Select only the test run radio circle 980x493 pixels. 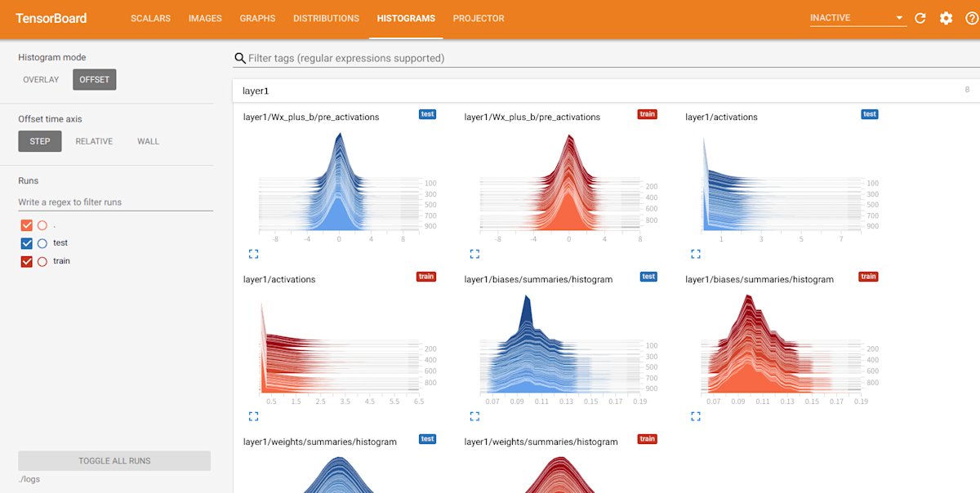coord(42,243)
